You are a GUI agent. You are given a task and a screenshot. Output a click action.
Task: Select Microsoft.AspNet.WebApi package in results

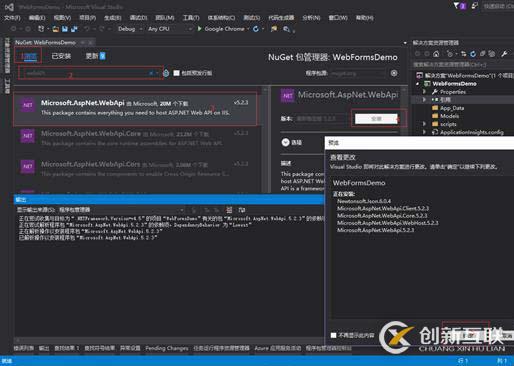136,108
